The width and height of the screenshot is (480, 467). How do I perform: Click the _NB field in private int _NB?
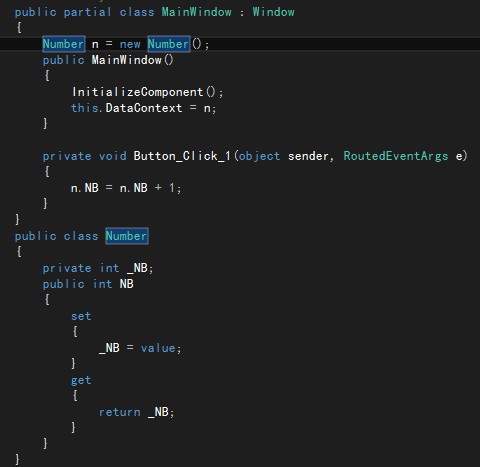(137, 268)
